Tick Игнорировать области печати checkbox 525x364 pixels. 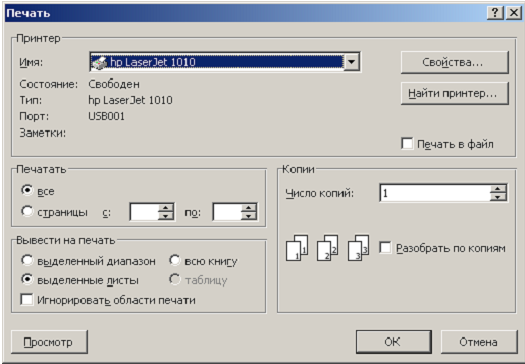tap(27, 299)
